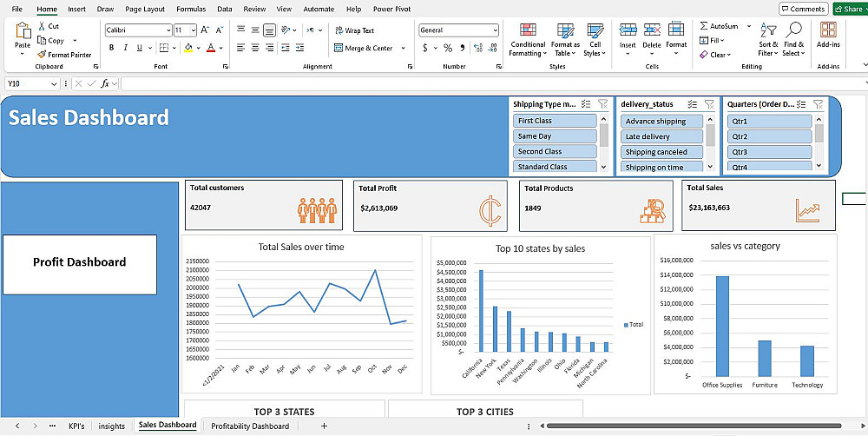Image resolution: width=868 pixels, height=436 pixels.
Task: Toggle Underline formatting
Action: click(x=140, y=48)
